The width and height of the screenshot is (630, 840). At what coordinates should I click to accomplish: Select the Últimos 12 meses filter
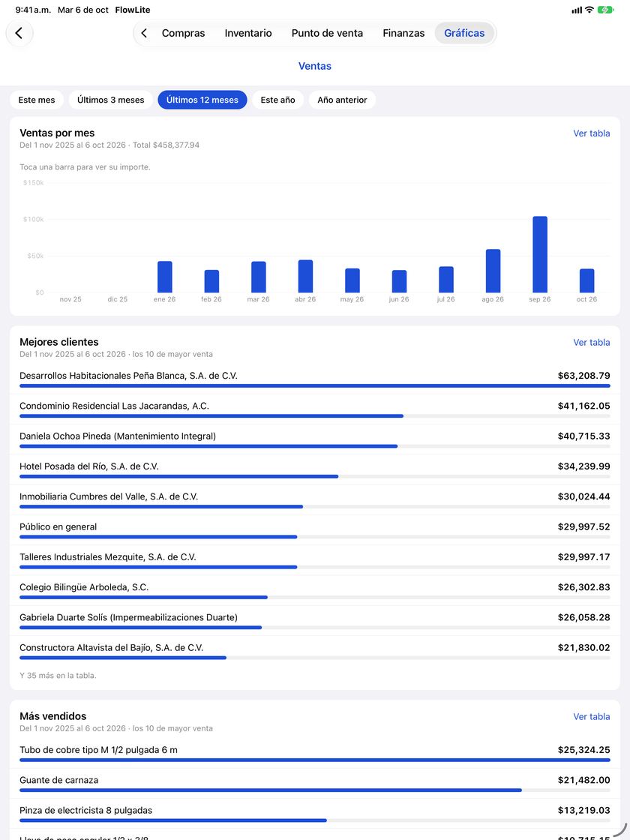pos(202,100)
